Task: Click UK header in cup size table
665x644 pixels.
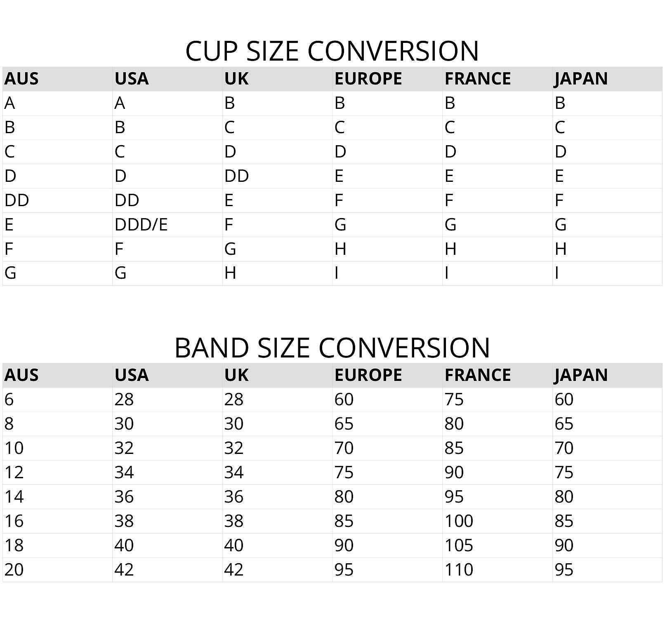Action: click(x=236, y=79)
